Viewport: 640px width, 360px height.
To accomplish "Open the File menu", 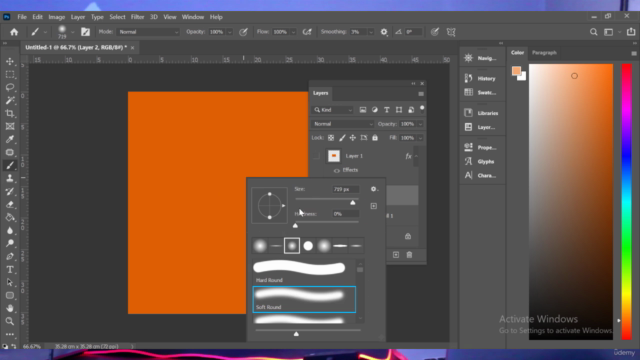I will coord(22,17).
